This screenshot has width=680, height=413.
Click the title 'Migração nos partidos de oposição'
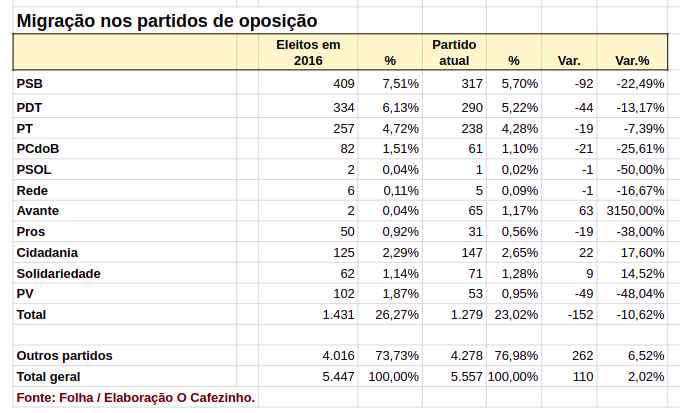pos(167,19)
